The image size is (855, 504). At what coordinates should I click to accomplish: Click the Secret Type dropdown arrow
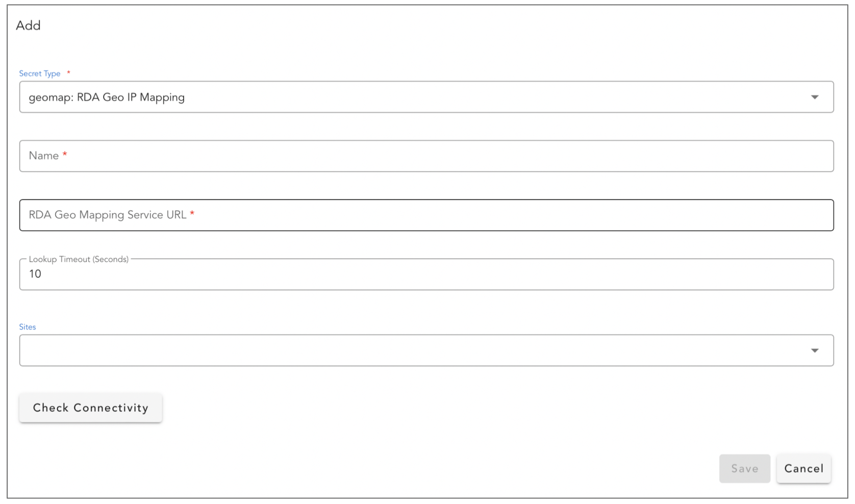815,97
